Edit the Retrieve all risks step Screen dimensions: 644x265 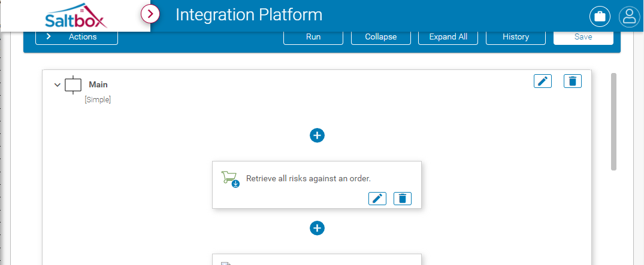pos(377,199)
